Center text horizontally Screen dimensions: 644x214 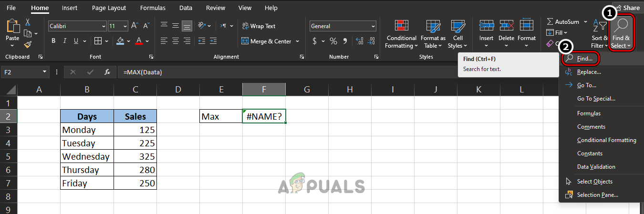176,41
